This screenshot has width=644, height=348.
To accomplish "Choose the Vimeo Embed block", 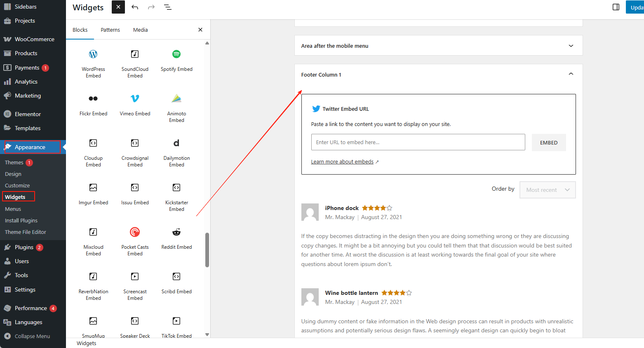I will (135, 105).
